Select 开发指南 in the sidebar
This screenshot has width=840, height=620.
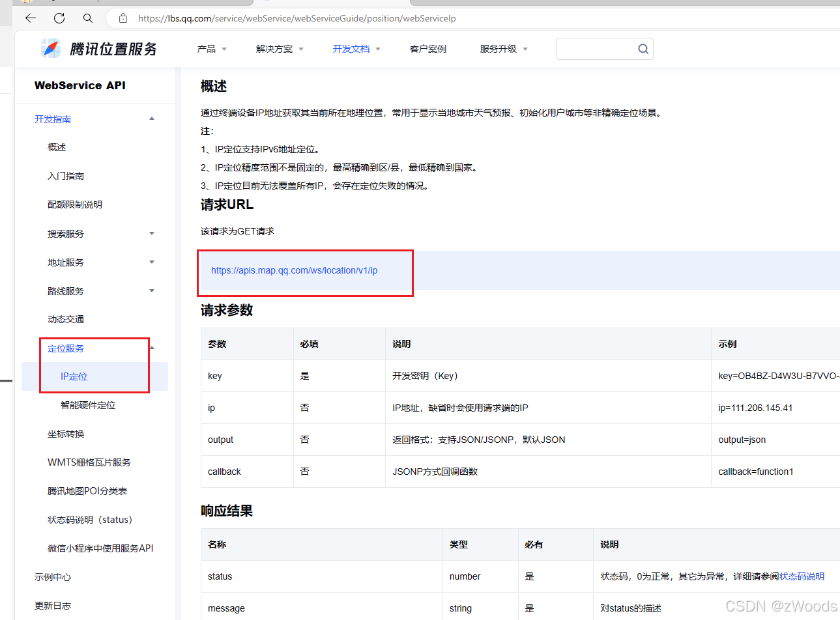click(53, 119)
